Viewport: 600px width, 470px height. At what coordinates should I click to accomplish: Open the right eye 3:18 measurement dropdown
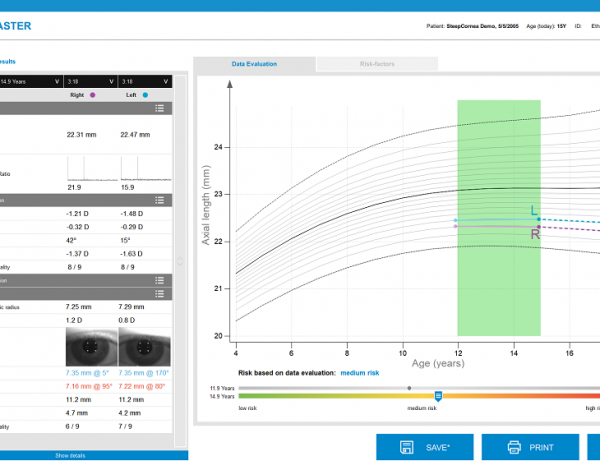[x=109, y=81]
